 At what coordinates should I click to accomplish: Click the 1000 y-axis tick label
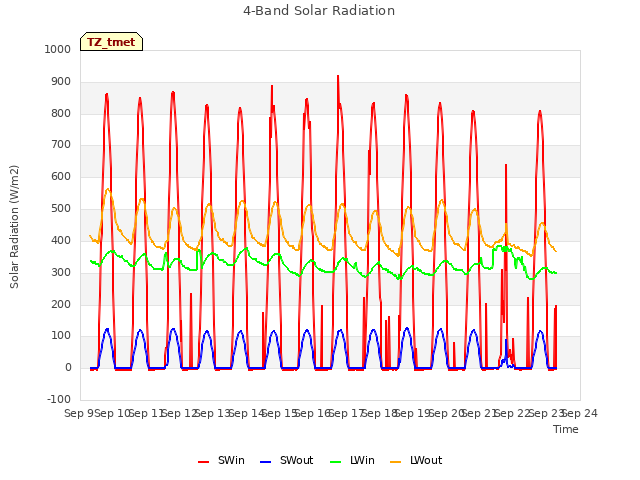[x=58, y=49]
